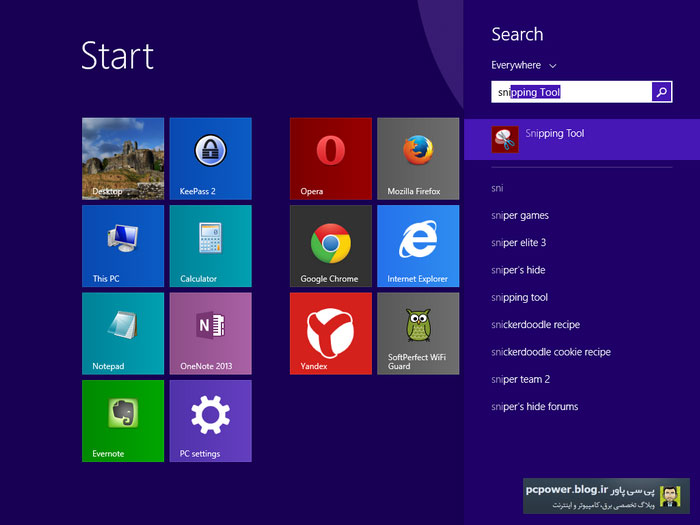Launch Google Chrome tile
This screenshot has height=525, width=700.
(x=330, y=246)
